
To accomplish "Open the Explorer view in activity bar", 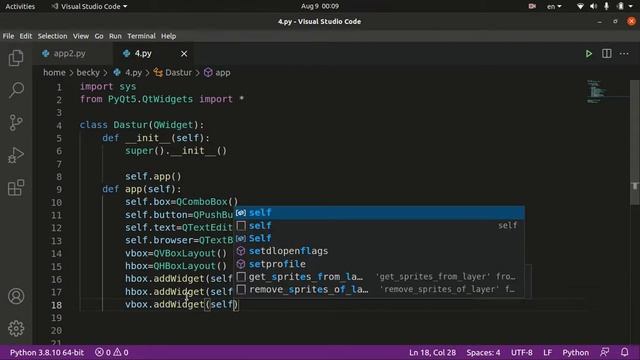I will [x=16, y=58].
